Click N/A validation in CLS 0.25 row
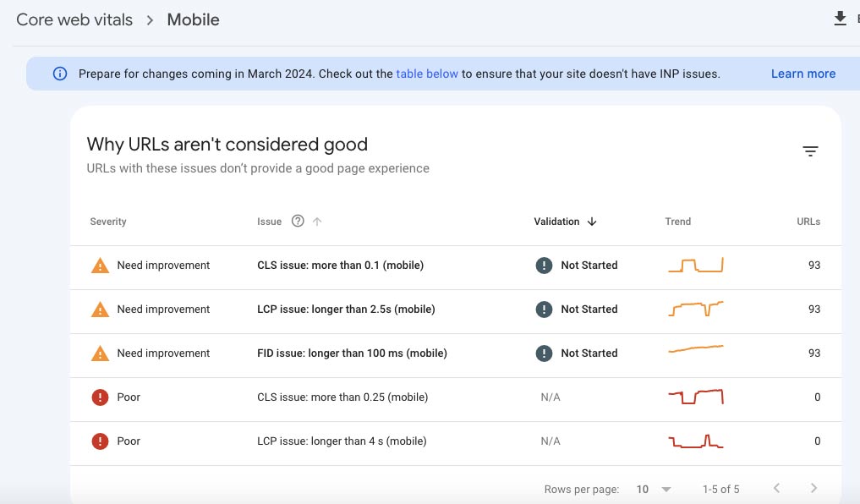860x504 pixels. [551, 397]
